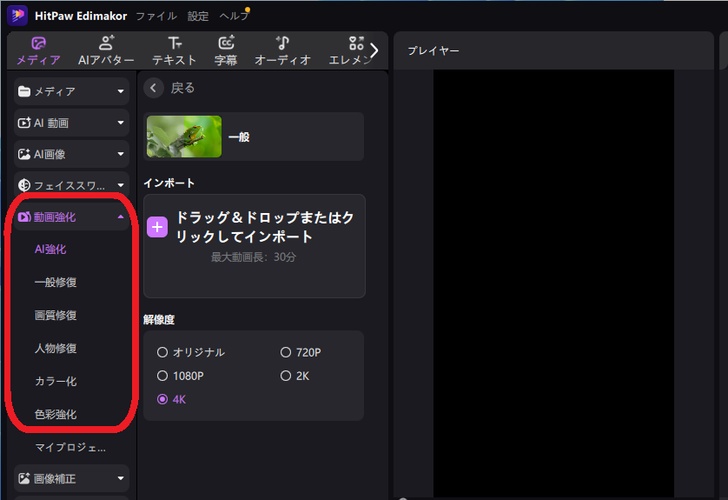
Task: Select 画質修復 in sidebar
Action: coord(56,315)
